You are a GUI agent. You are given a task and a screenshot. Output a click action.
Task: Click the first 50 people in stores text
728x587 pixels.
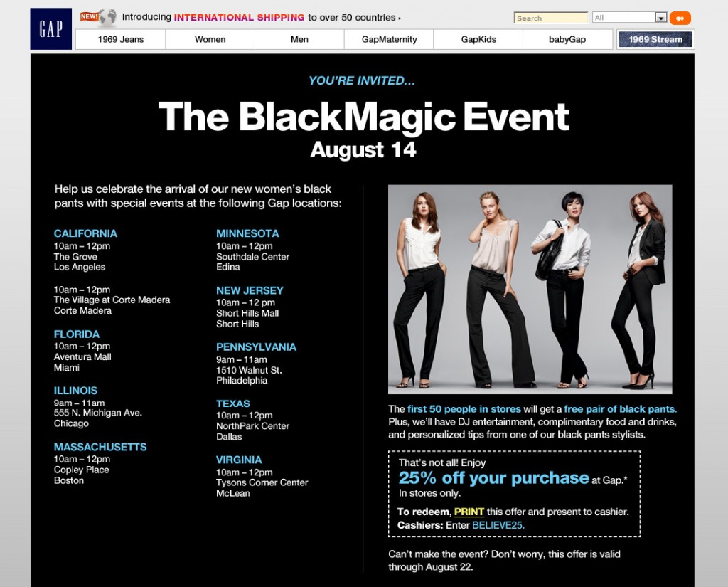(x=464, y=409)
